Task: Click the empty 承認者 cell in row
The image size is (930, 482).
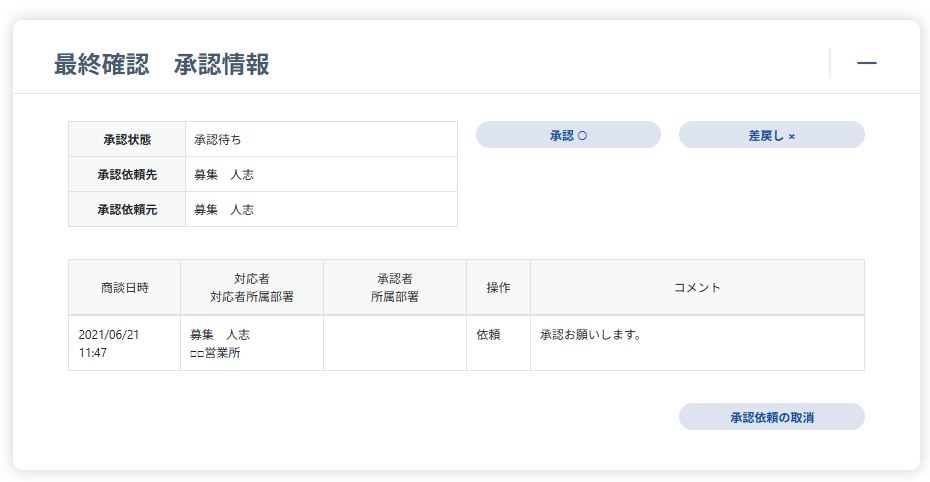Action: pos(395,343)
